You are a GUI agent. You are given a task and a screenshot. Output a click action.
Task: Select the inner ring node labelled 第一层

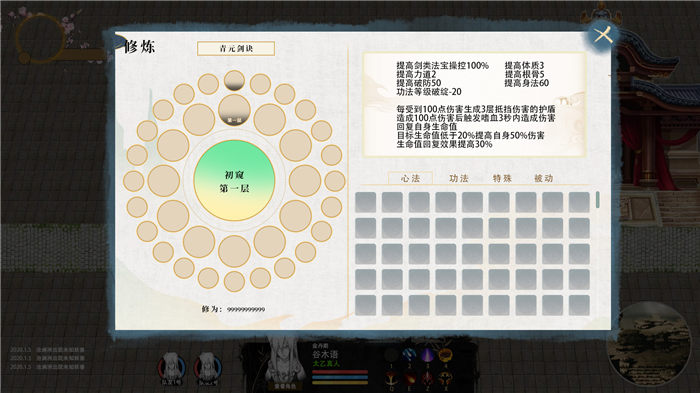pos(234,110)
